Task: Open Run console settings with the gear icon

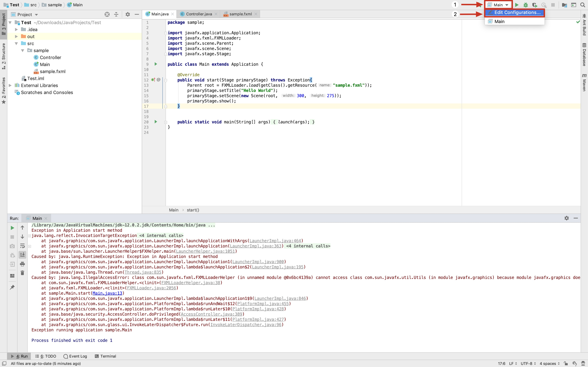Action: 567,218
